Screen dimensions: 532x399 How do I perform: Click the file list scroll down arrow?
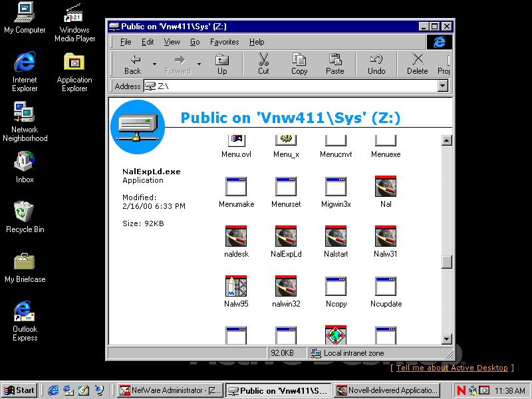click(x=447, y=339)
